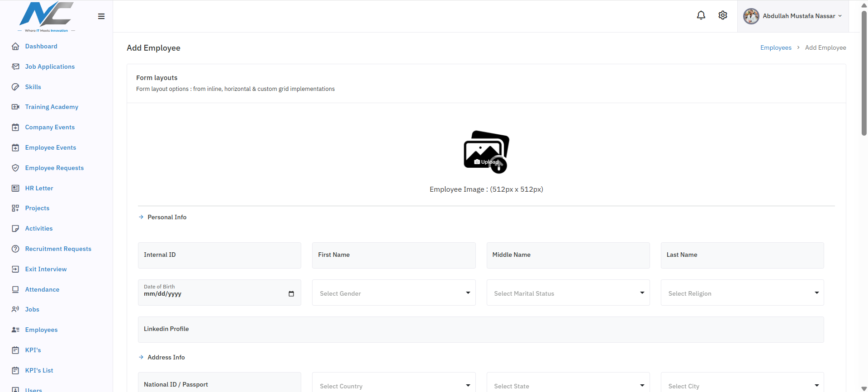The height and width of the screenshot is (392, 868).
Task: Click the Linkedin Profile field
Action: point(481,330)
